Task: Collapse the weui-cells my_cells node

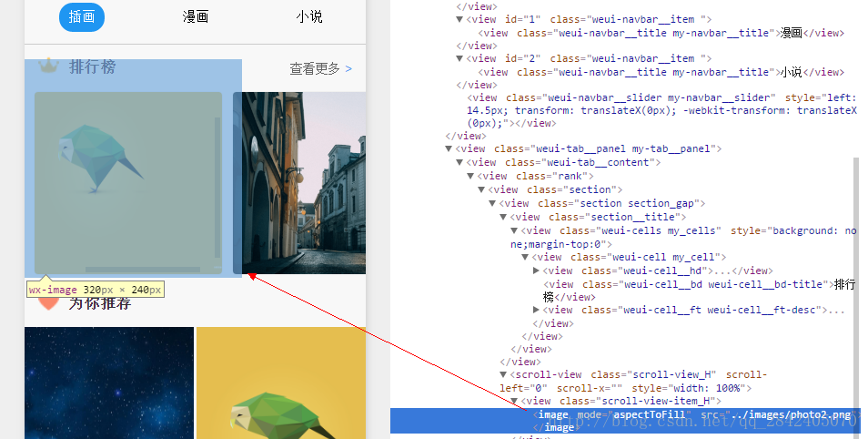Action: (x=514, y=230)
